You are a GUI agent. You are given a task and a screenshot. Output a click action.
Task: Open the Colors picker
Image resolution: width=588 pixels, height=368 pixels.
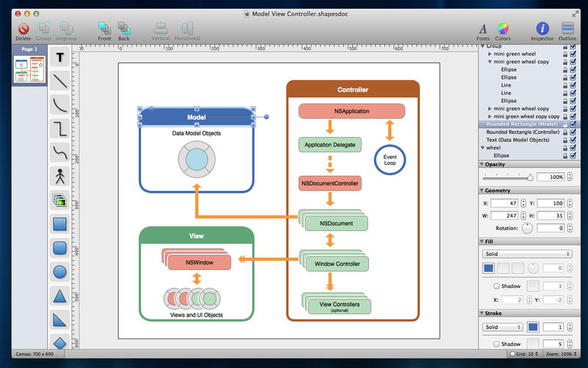[503, 29]
